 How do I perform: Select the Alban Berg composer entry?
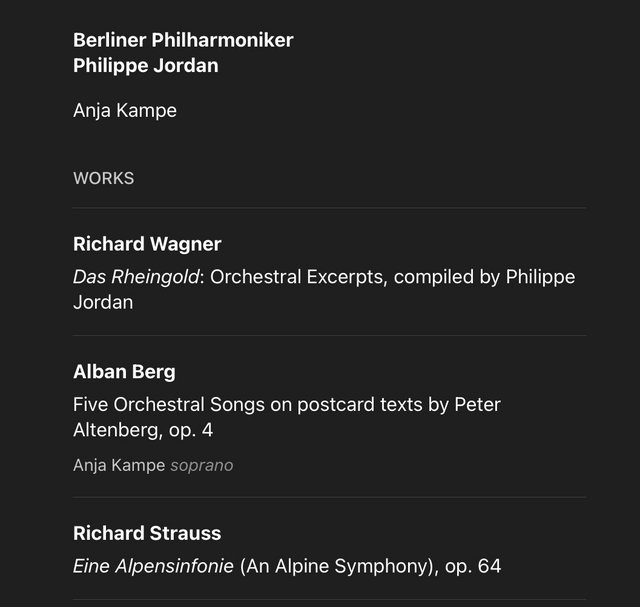tap(124, 372)
